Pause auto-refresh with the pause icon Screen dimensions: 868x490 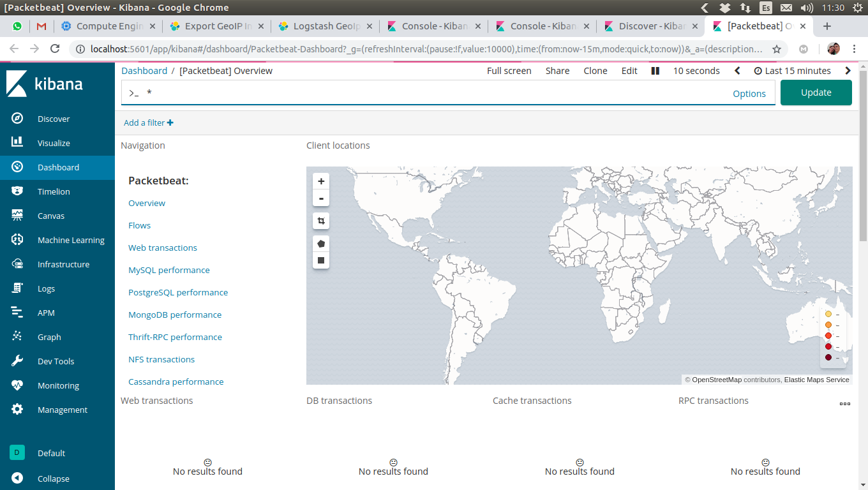point(655,71)
